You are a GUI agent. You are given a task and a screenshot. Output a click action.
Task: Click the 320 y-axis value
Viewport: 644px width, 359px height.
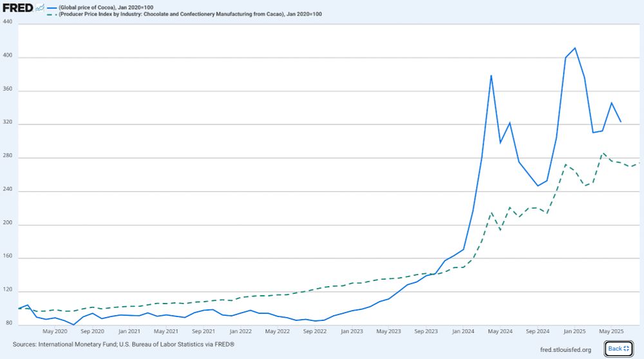coord(7,122)
